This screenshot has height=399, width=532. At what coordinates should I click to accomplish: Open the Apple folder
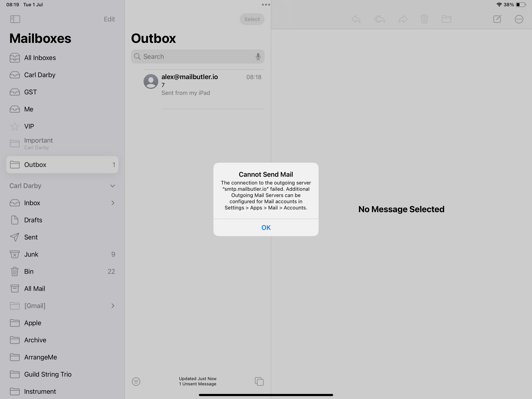62,323
